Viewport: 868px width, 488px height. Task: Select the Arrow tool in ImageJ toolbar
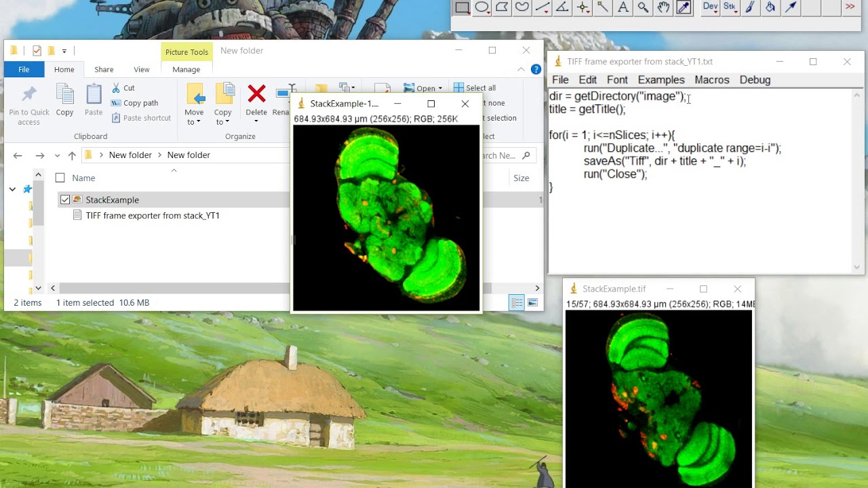point(791,7)
